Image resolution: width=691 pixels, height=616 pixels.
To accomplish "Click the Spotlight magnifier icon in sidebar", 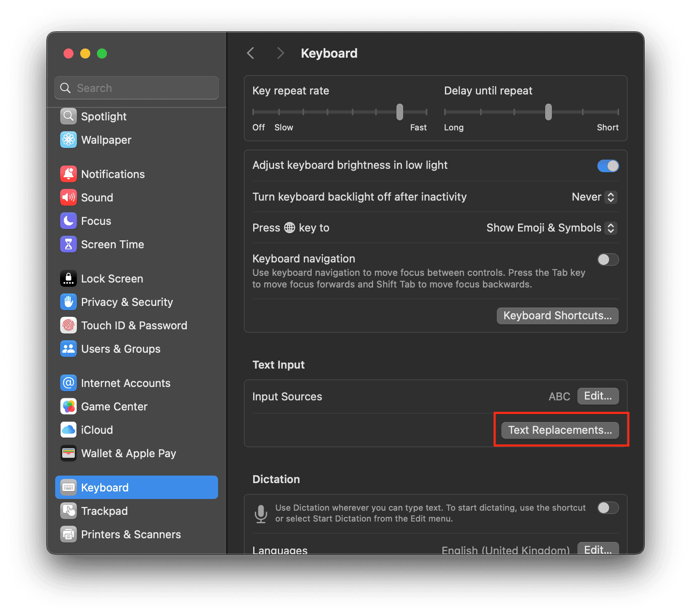I will [x=69, y=117].
